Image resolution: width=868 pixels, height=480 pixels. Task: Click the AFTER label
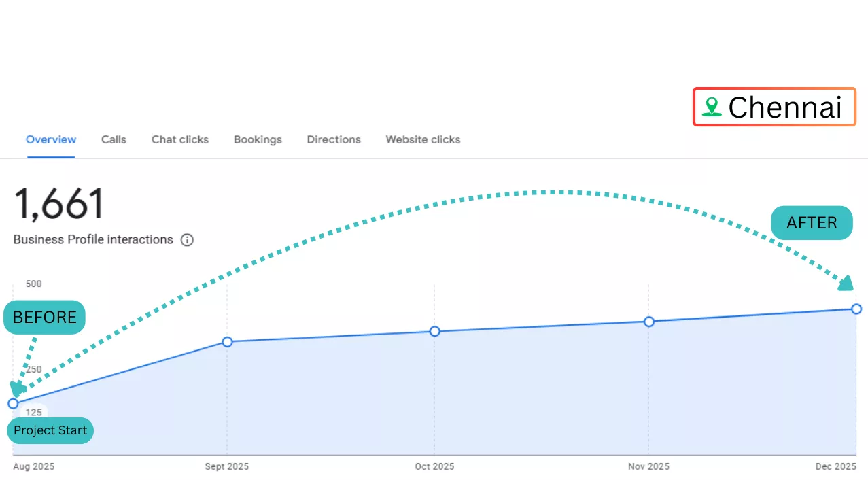(812, 223)
